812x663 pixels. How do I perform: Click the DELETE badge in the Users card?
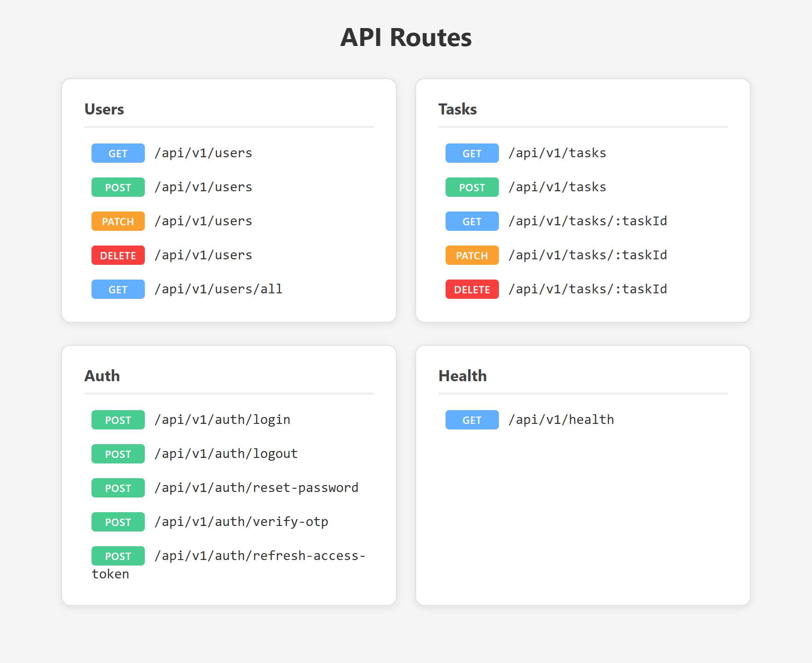(x=118, y=255)
